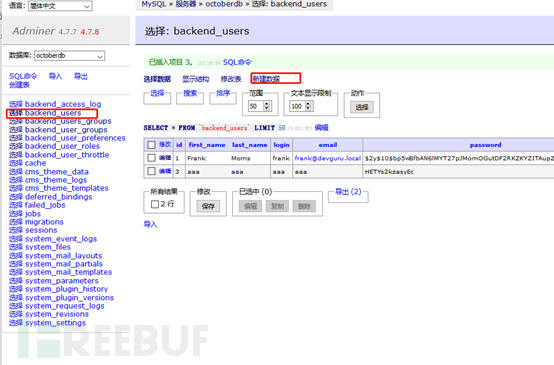Screen dimensions: 554x365
Task: Sort by the id column header
Action: (x=179, y=145)
